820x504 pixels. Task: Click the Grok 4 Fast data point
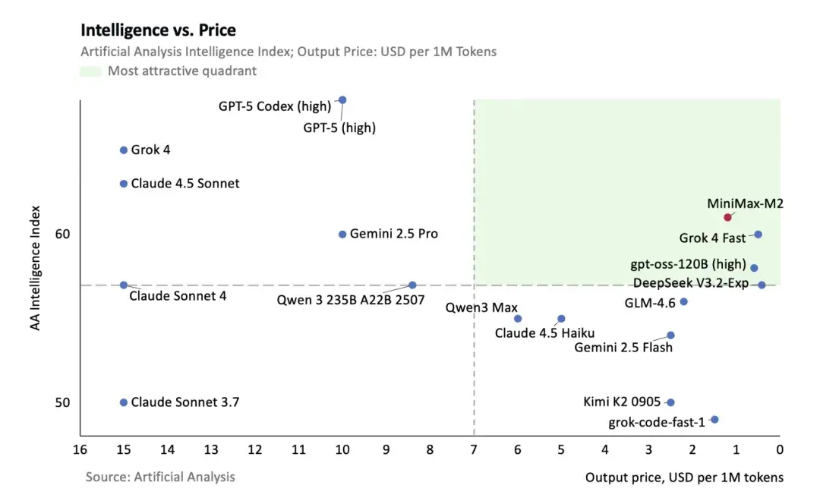pos(758,235)
